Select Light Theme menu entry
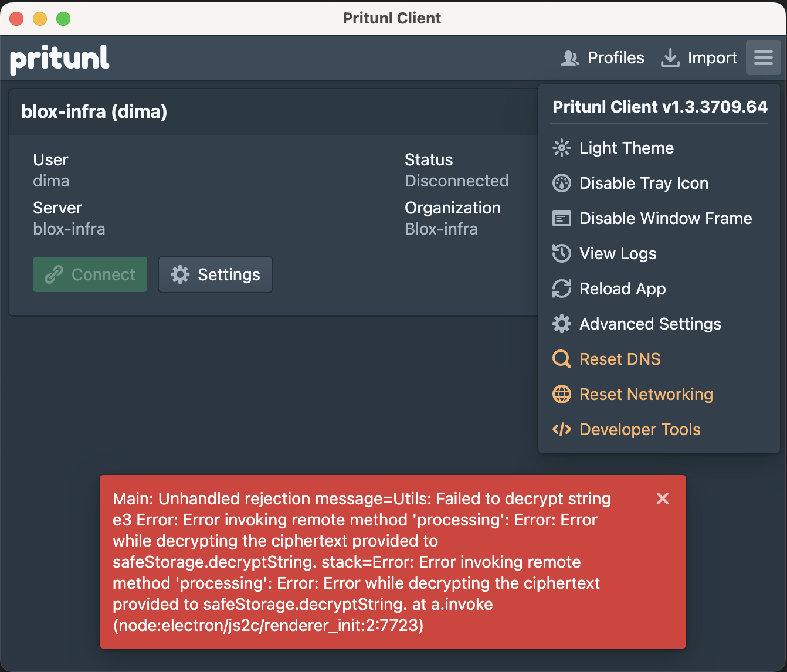Screen dimensions: 787x672 tap(659, 148)
